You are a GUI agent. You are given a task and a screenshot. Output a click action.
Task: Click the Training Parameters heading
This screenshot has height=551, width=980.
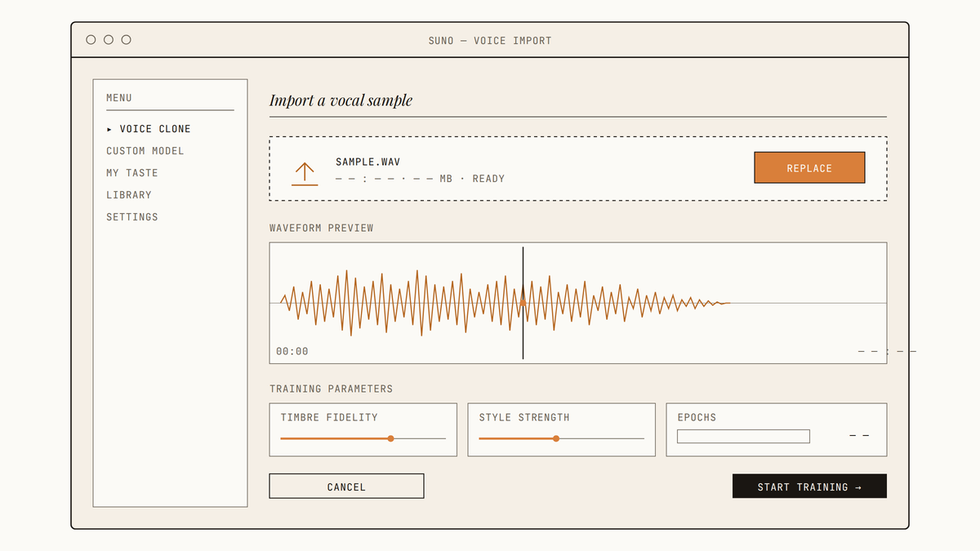[331, 389]
